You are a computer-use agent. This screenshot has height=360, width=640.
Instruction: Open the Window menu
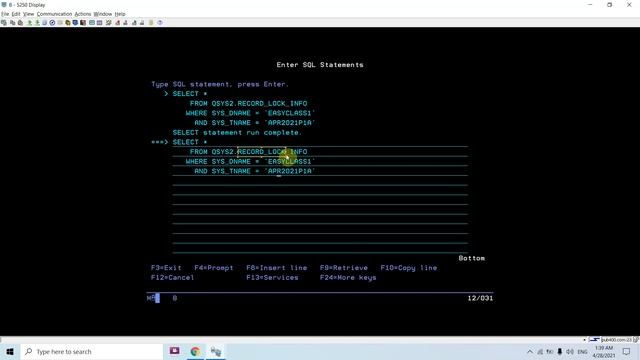(x=103, y=14)
